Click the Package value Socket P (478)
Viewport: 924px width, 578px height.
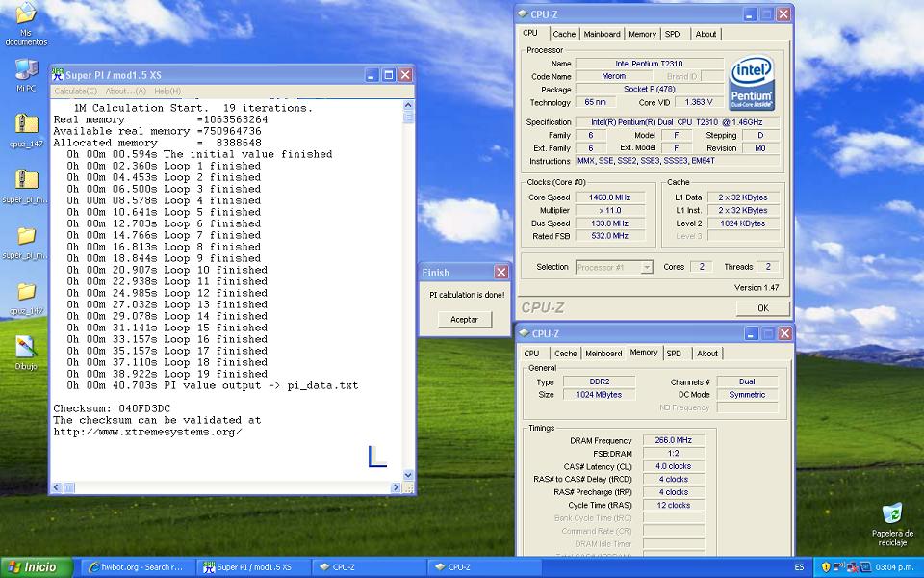[x=649, y=89]
